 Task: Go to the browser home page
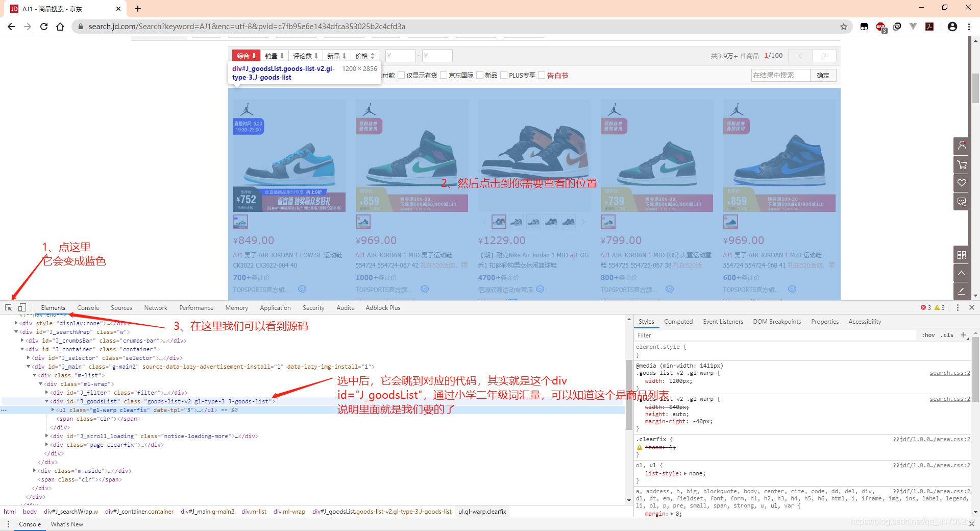(x=60, y=27)
